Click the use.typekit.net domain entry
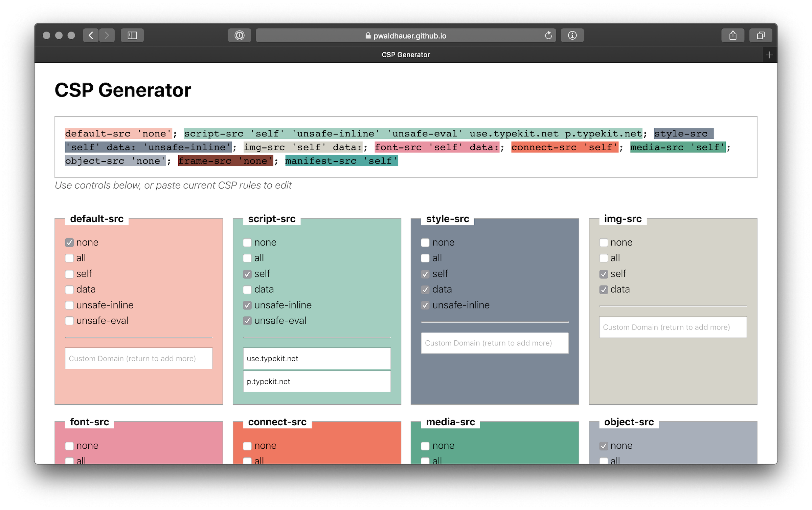812x510 pixels. point(317,358)
